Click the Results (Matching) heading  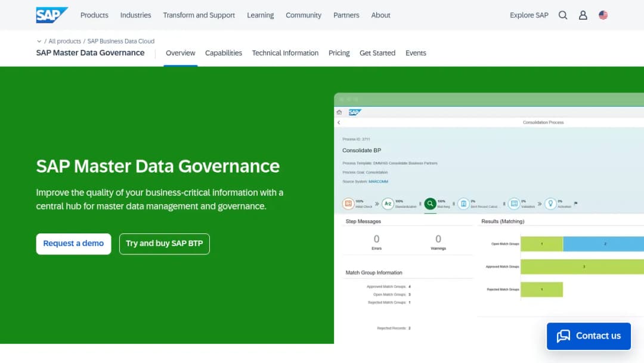(503, 221)
